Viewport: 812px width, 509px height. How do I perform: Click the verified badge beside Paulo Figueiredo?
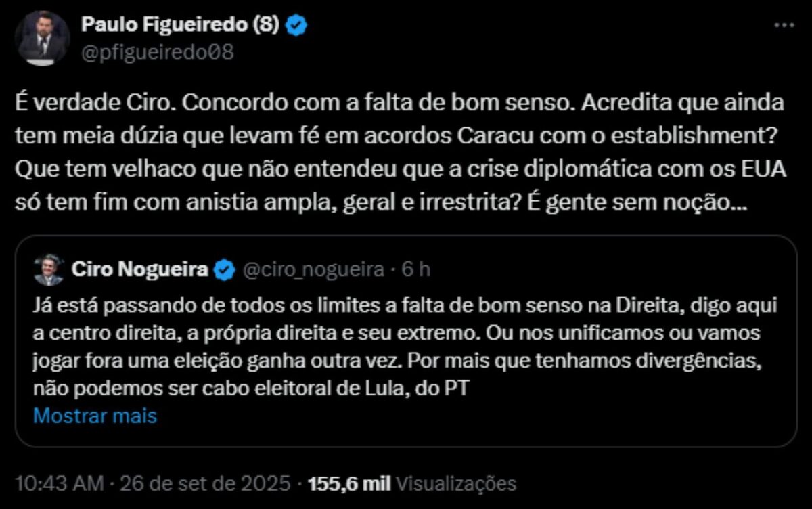[x=298, y=25]
